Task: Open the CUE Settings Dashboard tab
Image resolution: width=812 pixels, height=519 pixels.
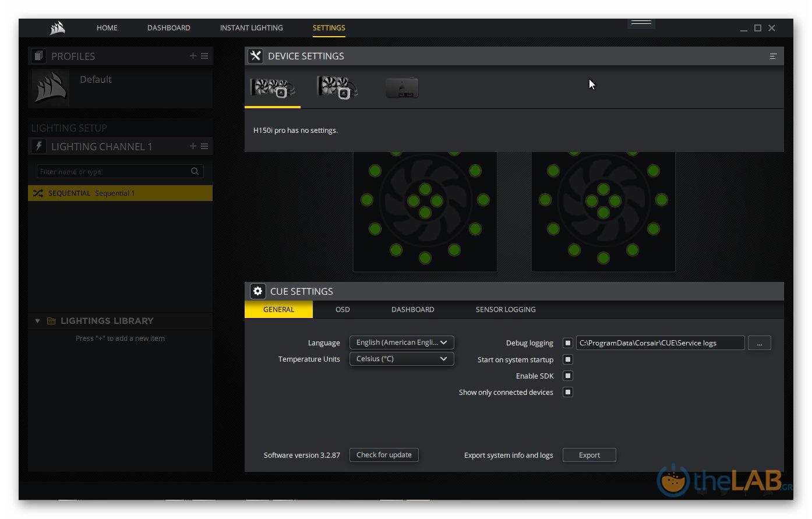Action: (413, 309)
